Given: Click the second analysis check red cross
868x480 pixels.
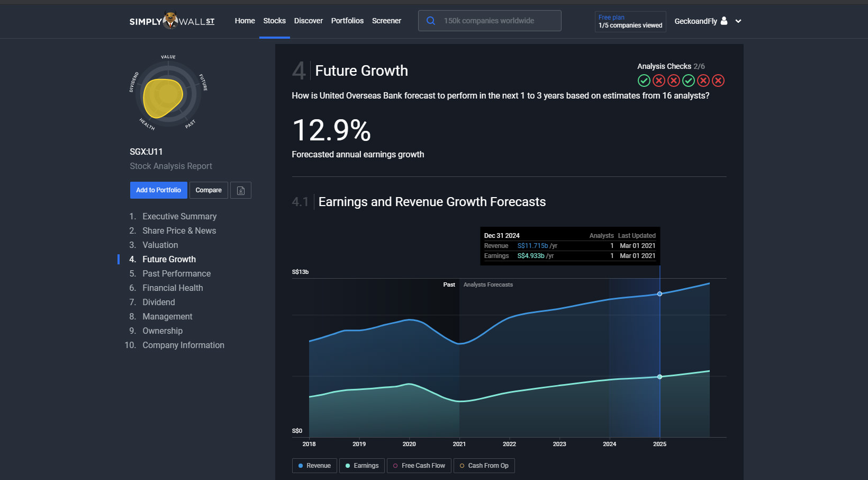Looking at the screenshot, I should pos(659,81).
